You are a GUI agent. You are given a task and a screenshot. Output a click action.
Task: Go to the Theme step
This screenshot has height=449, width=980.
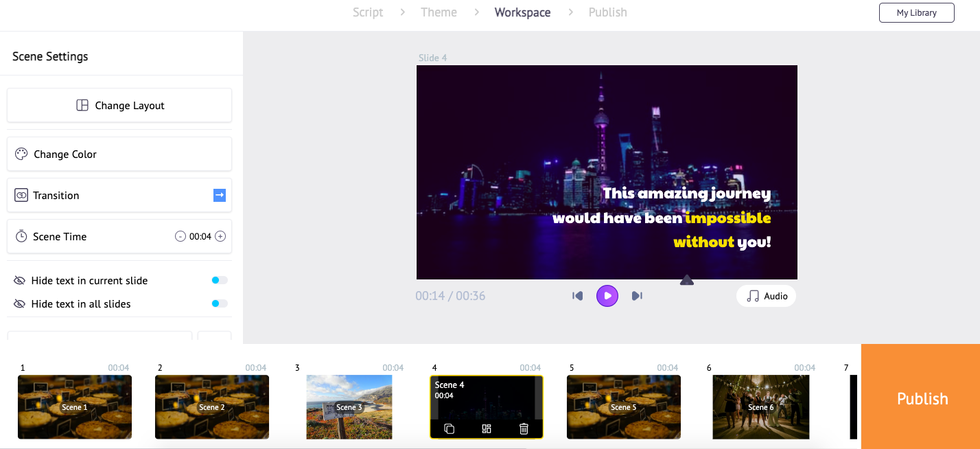(x=439, y=12)
